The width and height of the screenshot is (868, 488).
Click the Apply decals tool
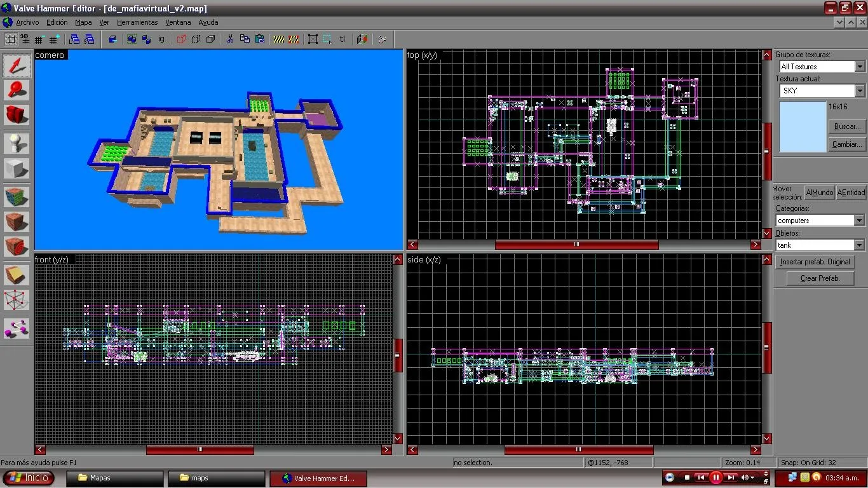tap(17, 246)
